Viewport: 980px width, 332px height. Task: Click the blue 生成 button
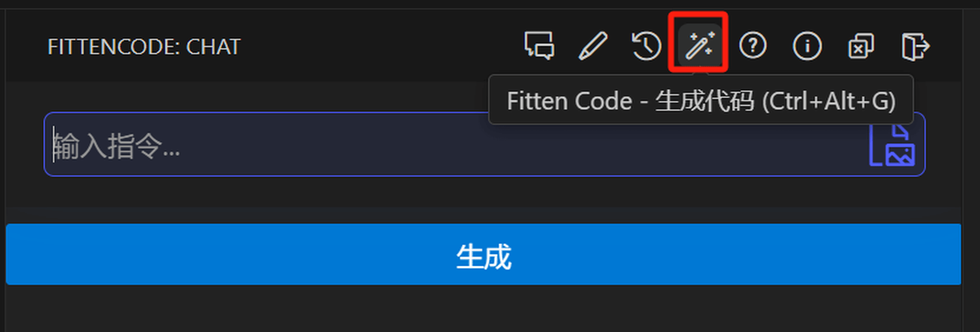[483, 254]
